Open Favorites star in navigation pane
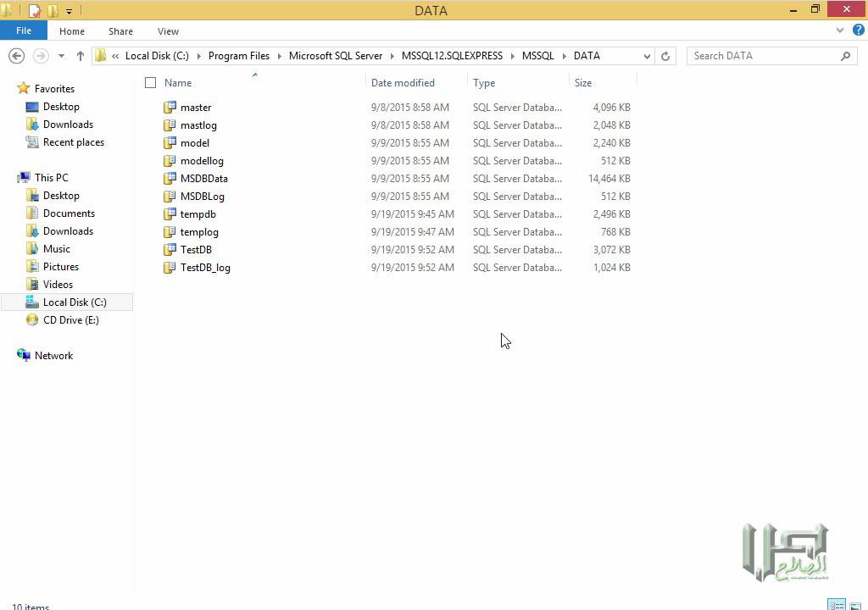The width and height of the screenshot is (868, 610). click(23, 89)
